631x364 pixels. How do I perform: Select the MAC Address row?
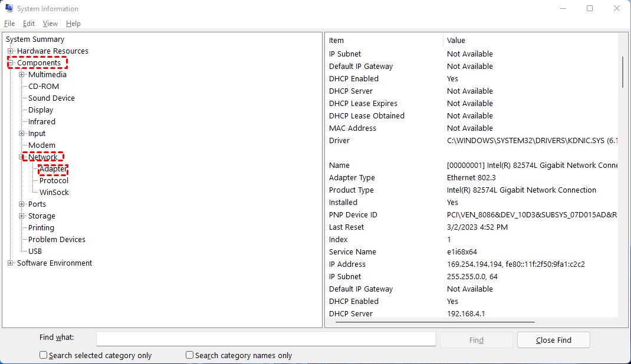click(472, 128)
